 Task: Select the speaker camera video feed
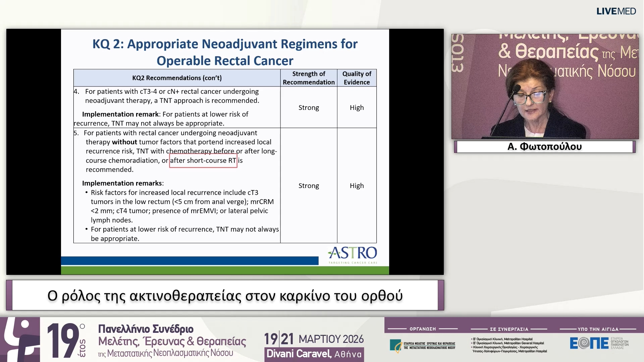pos(545,86)
